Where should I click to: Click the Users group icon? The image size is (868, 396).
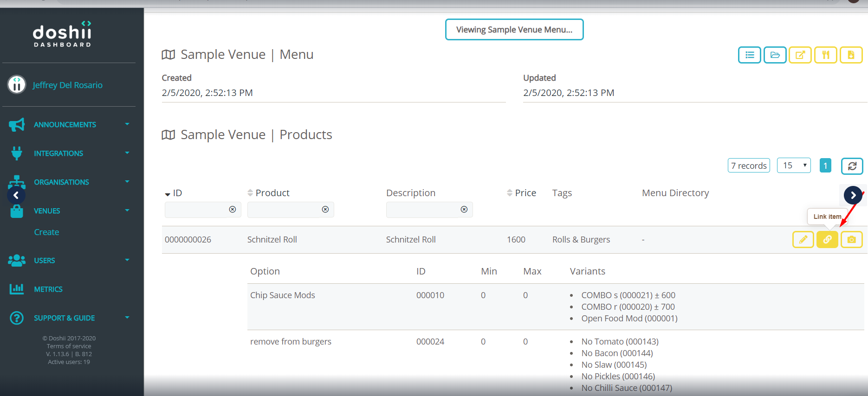(x=17, y=260)
